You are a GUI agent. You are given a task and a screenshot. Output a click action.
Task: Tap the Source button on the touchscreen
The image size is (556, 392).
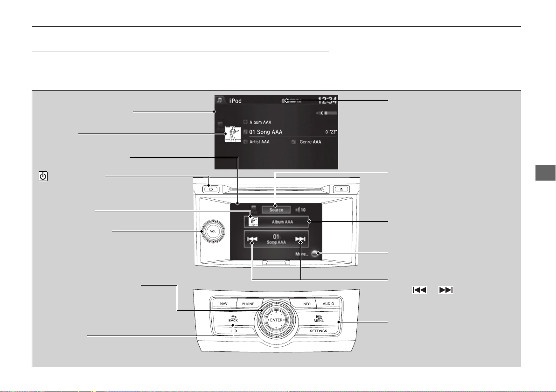click(276, 210)
